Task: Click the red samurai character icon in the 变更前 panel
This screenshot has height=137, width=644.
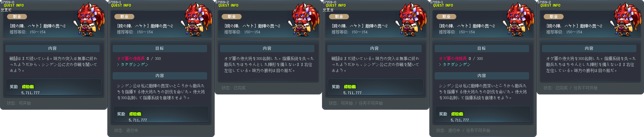Action: 90,20
